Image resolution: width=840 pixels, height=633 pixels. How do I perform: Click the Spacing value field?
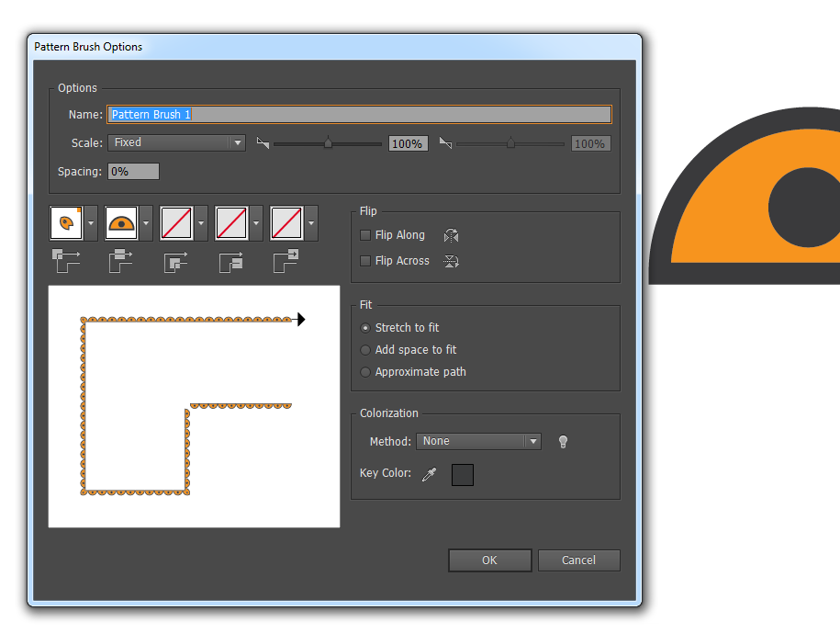[133, 172]
